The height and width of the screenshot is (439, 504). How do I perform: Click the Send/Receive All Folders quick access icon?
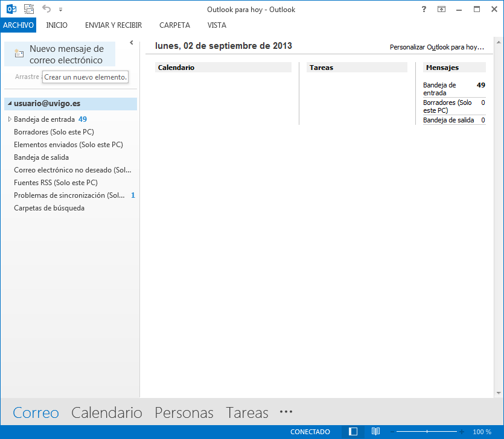29,9
